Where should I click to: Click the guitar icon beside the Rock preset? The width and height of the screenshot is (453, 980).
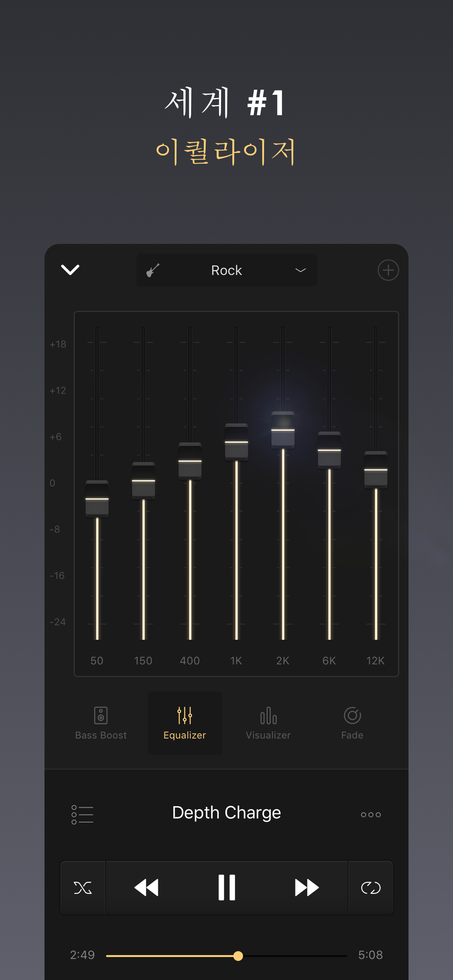point(153,270)
